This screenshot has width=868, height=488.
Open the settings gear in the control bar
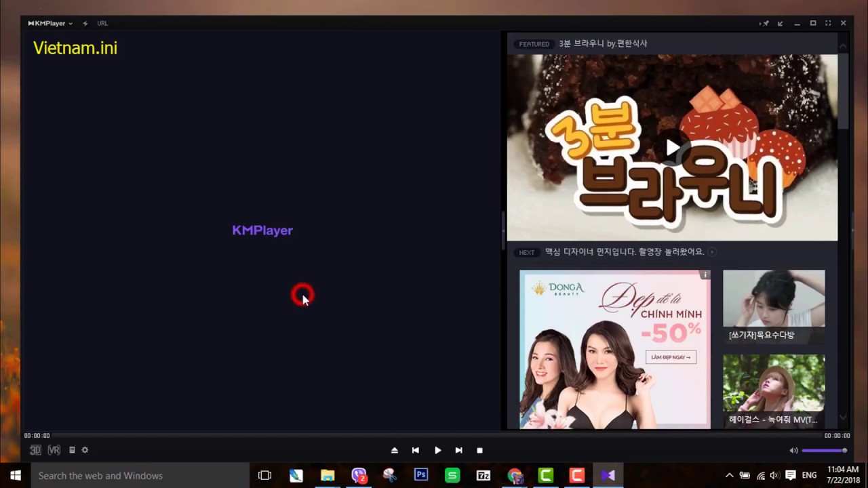click(85, 450)
